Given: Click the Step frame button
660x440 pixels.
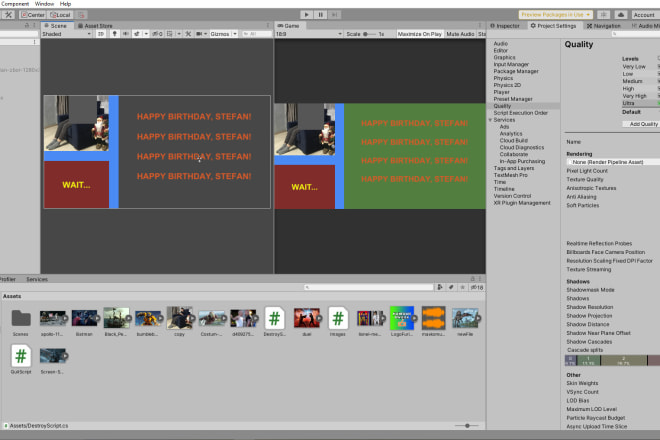Looking at the screenshot, I should [x=336, y=15].
